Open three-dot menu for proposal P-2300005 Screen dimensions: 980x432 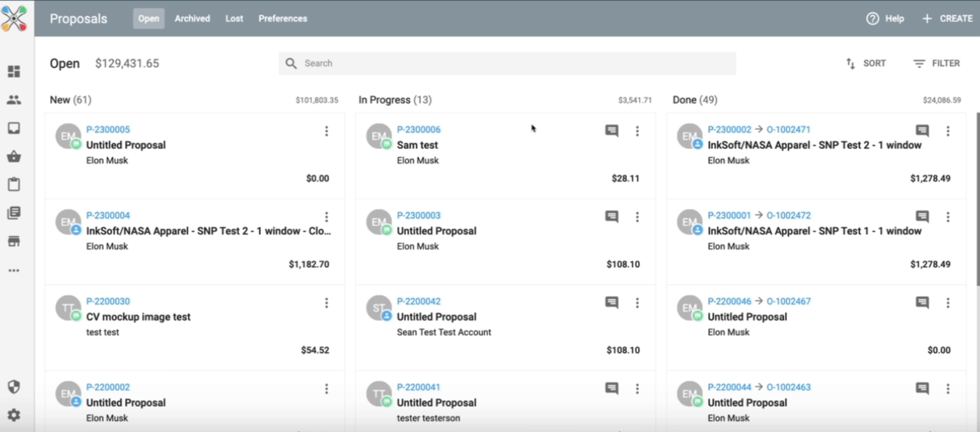click(326, 131)
